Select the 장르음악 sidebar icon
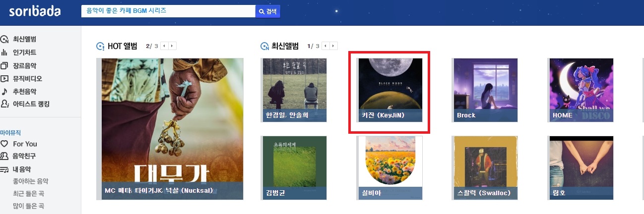 [x=4, y=65]
